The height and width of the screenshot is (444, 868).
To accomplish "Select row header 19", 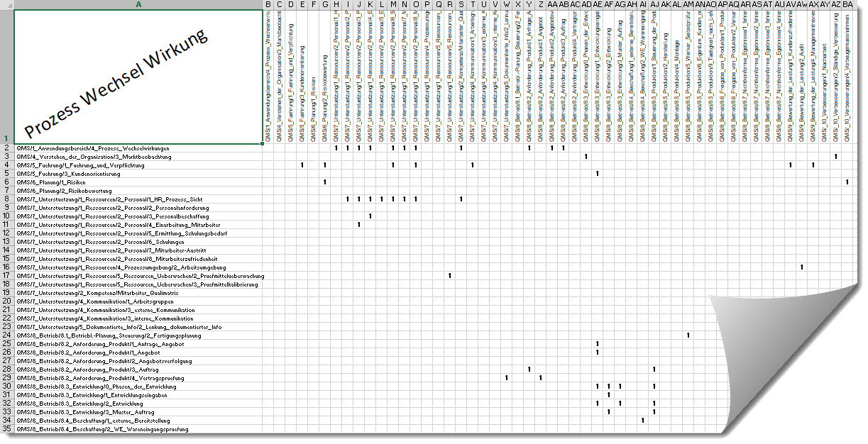I will [x=7, y=293].
